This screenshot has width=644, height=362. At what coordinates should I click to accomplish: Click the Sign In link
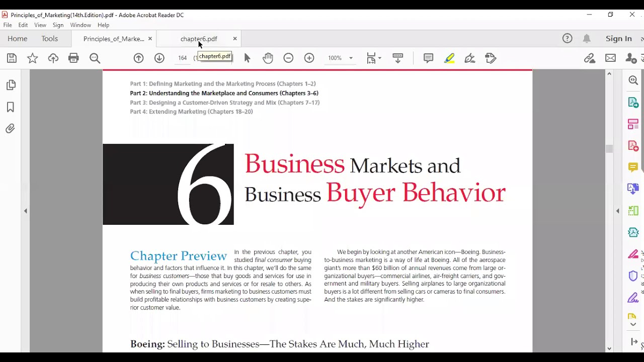[619, 39]
